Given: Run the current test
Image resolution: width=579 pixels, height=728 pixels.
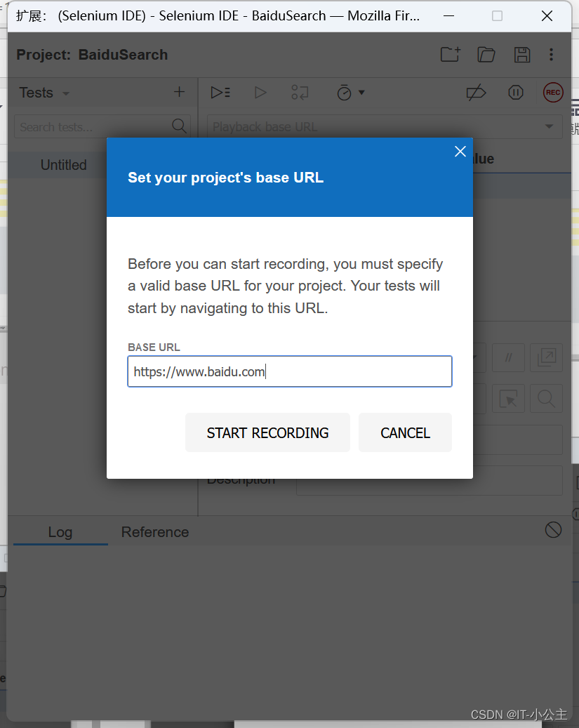Looking at the screenshot, I should (x=260, y=93).
